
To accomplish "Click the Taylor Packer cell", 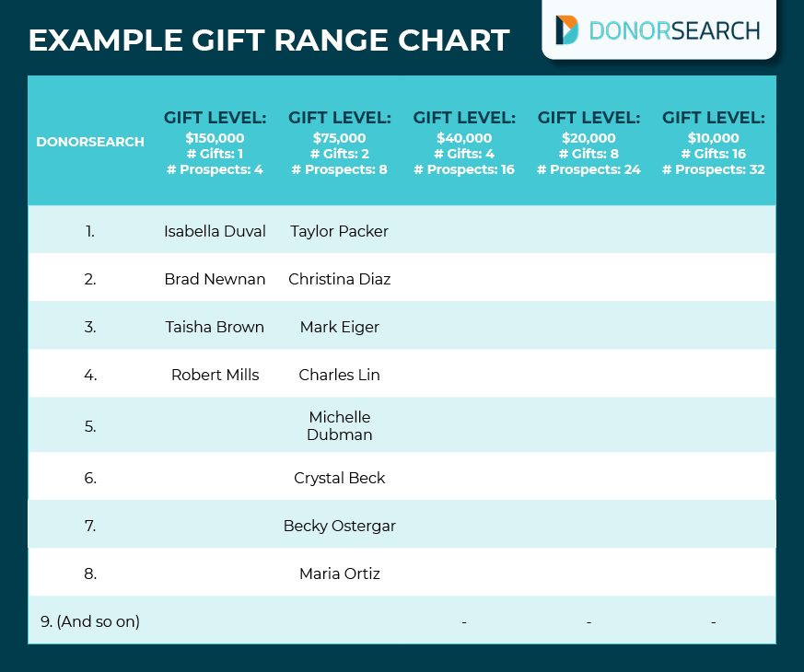I will tap(340, 231).
